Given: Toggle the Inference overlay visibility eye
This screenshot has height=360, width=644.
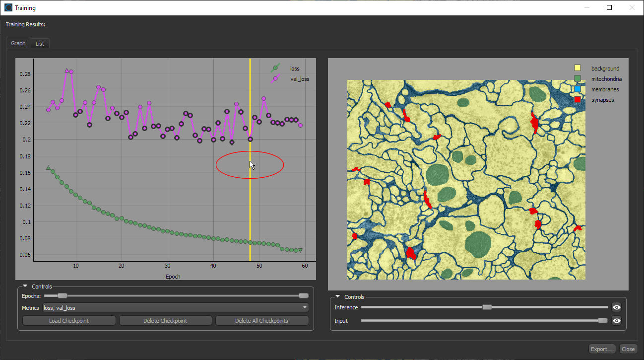Looking at the screenshot, I should tap(616, 307).
